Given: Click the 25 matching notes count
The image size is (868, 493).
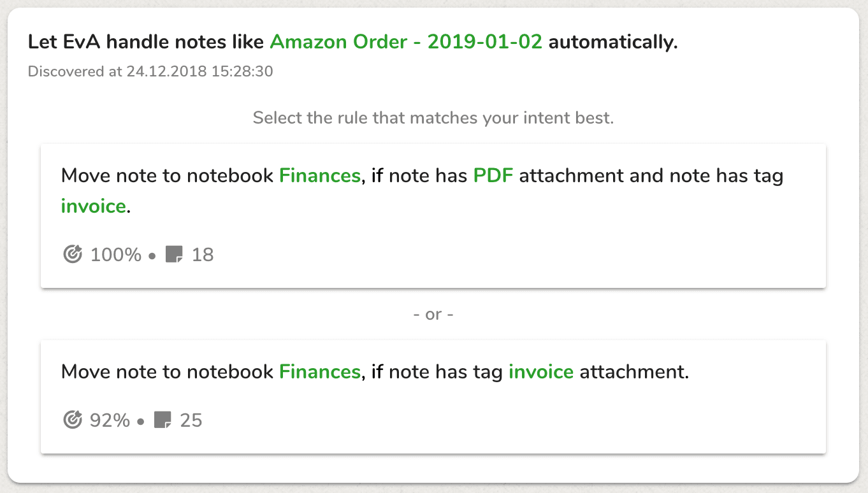Looking at the screenshot, I should point(191,420).
